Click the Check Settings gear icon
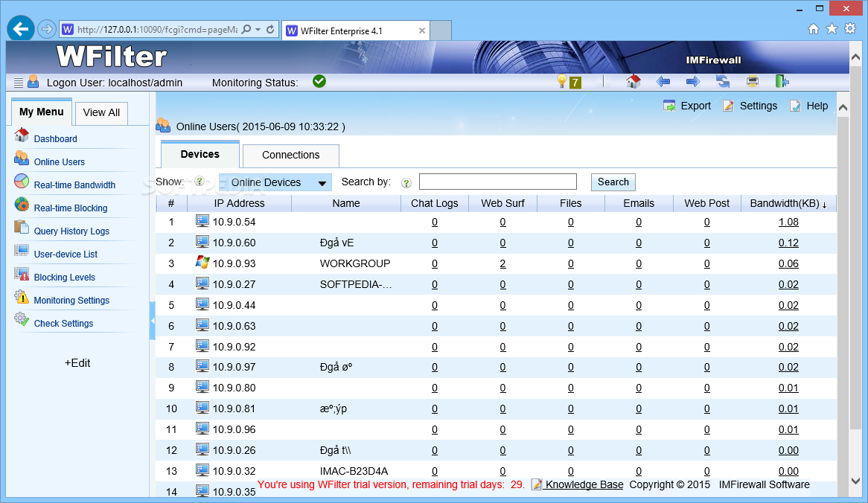This screenshot has width=868, height=503. pyautogui.click(x=22, y=320)
